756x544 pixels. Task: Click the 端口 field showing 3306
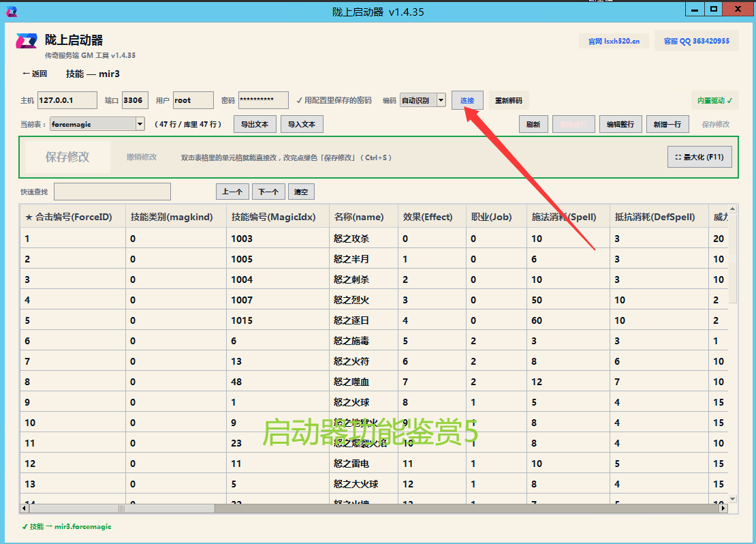(135, 100)
